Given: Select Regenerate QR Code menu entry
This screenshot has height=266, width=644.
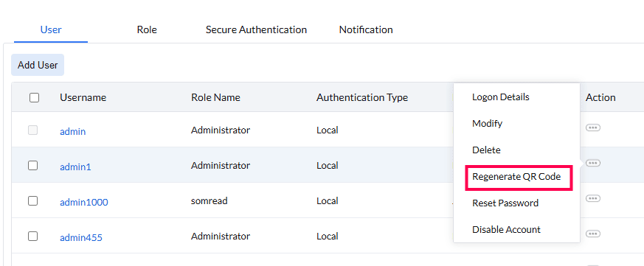Looking at the screenshot, I should pyautogui.click(x=516, y=177).
